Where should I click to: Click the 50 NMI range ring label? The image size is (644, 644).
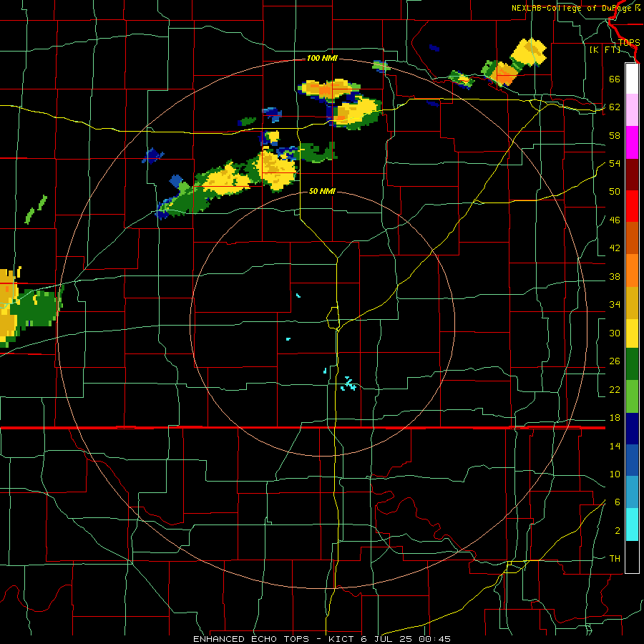pyautogui.click(x=322, y=191)
